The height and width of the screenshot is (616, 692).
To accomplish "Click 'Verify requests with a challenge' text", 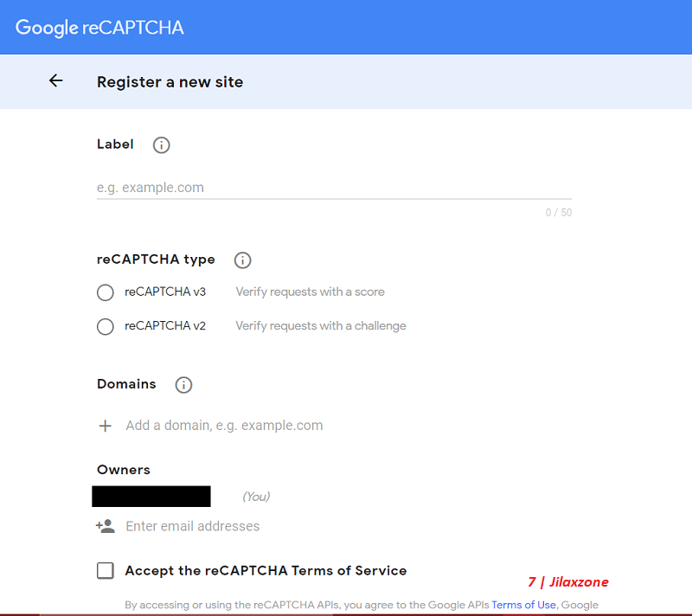I will [x=321, y=326].
